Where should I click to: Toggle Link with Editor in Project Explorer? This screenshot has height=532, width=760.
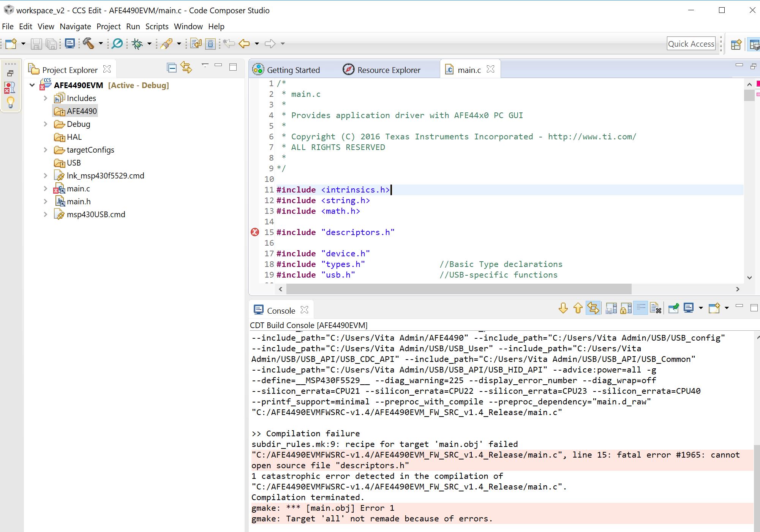[x=186, y=68]
